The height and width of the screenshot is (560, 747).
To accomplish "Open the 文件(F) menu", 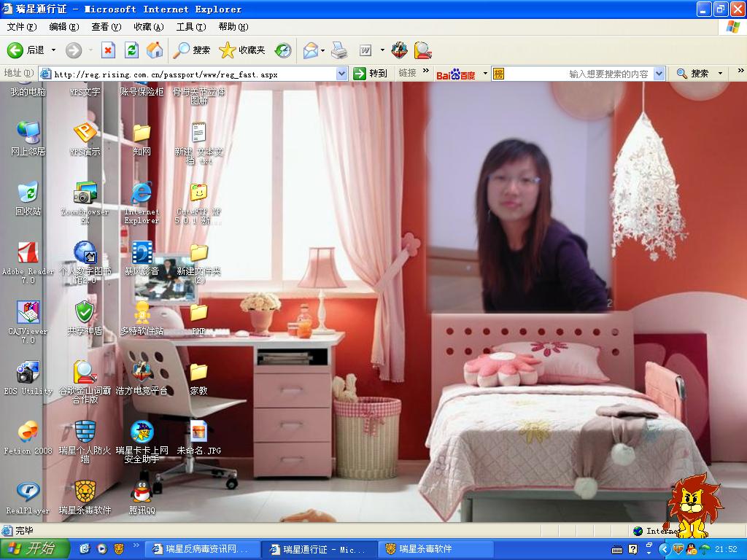I will pos(22,27).
